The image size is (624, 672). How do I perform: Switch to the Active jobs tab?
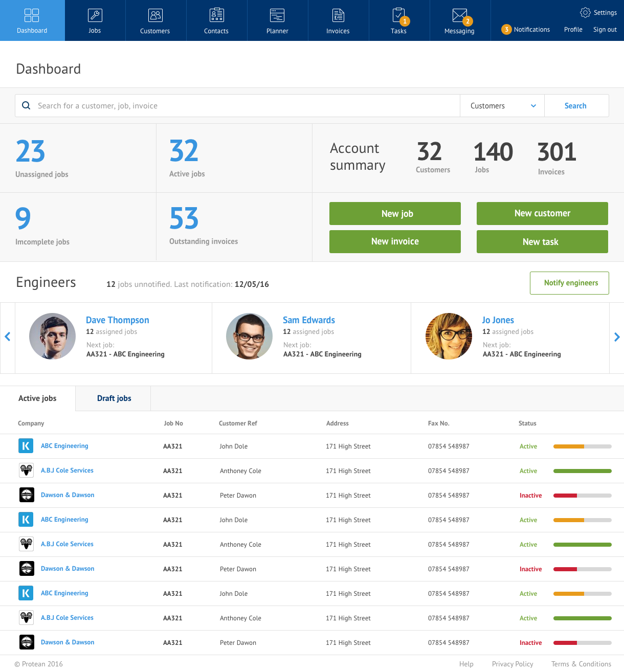tap(38, 398)
